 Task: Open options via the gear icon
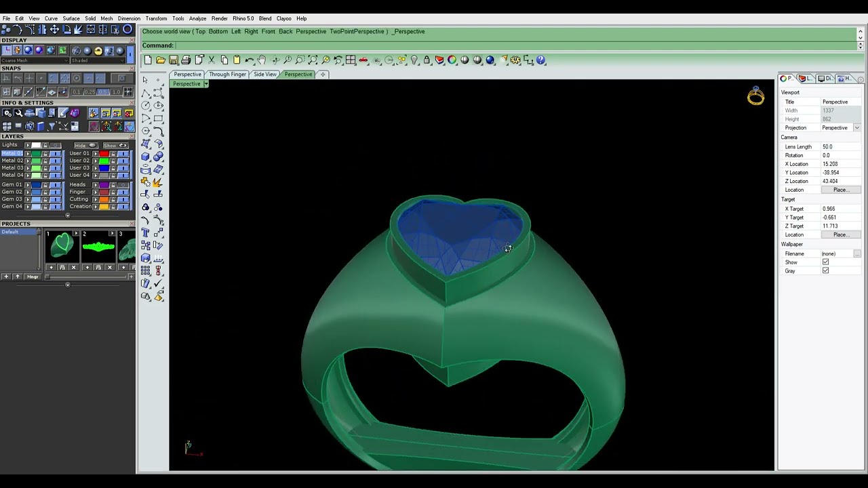515,60
